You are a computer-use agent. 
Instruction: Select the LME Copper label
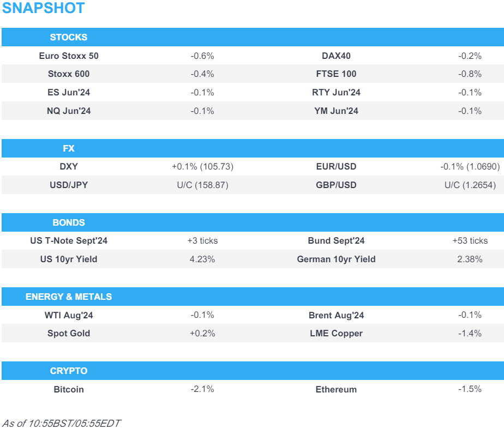click(x=336, y=334)
